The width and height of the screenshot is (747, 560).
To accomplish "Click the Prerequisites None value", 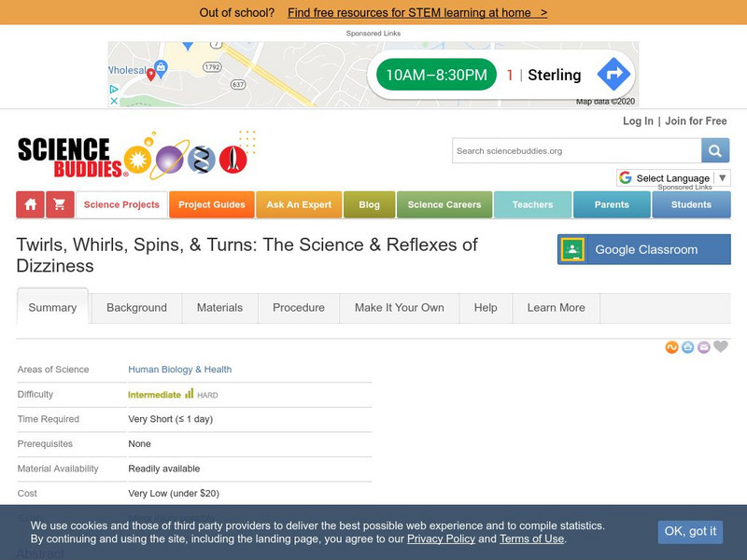I will [x=139, y=444].
